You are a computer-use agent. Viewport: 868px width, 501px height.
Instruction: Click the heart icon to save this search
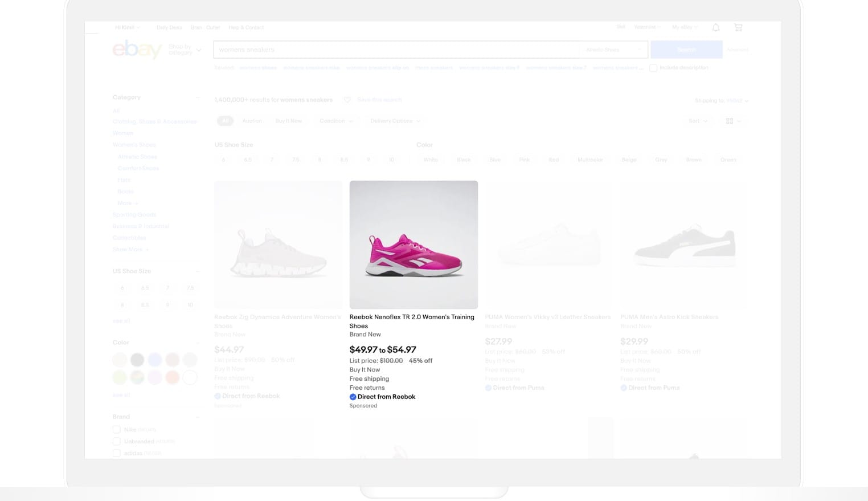click(347, 100)
